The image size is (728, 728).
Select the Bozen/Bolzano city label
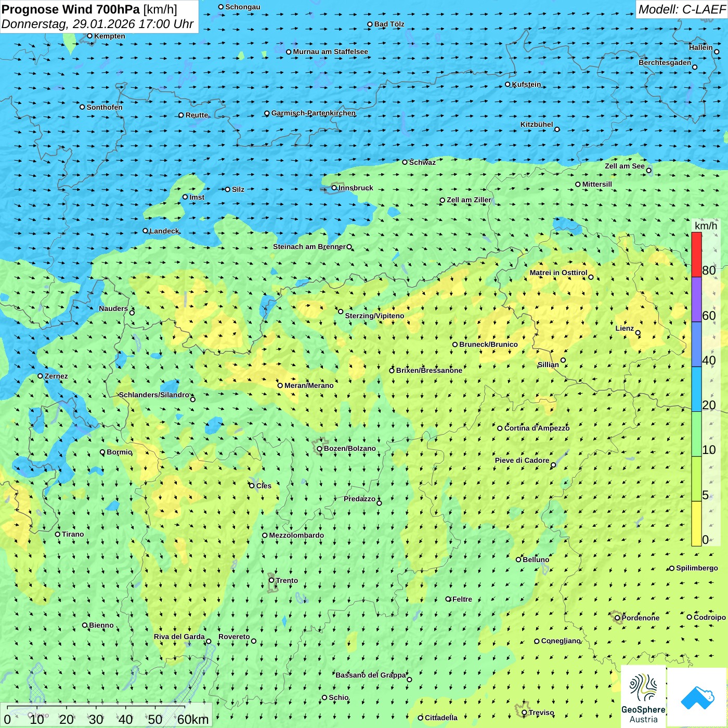349,448
